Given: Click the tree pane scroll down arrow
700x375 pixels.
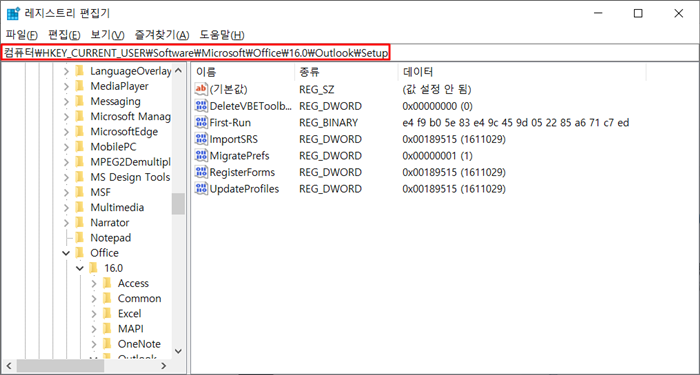Looking at the screenshot, I should pyautogui.click(x=178, y=351).
